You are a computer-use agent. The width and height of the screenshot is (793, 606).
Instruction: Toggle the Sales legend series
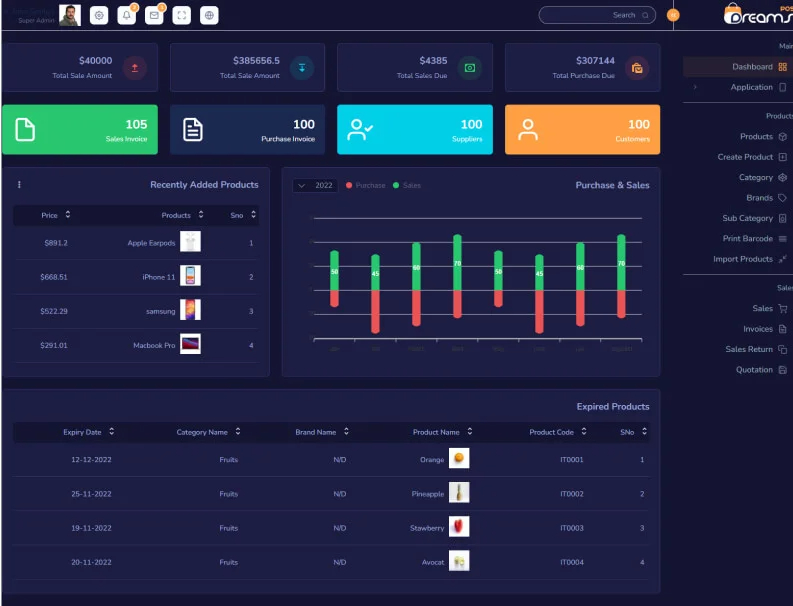(407, 185)
